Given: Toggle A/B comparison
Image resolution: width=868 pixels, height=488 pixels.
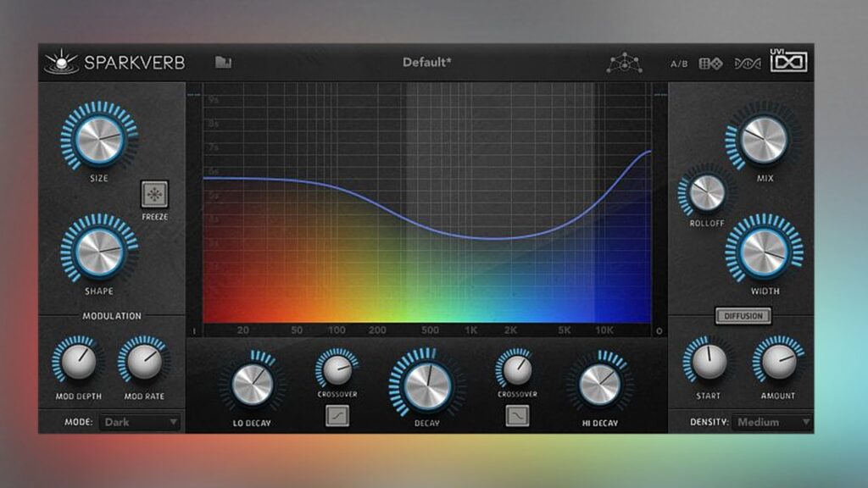Looking at the screenshot, I should tap(679, 64).
